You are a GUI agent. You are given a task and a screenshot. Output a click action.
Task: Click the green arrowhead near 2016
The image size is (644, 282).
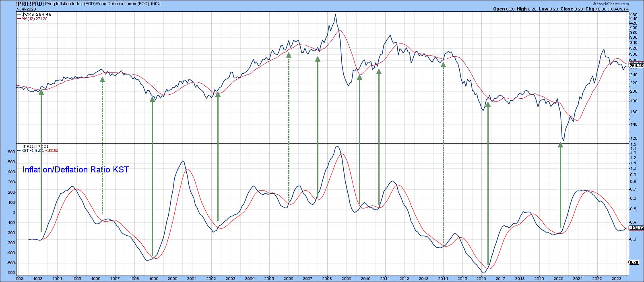[488, 104]
